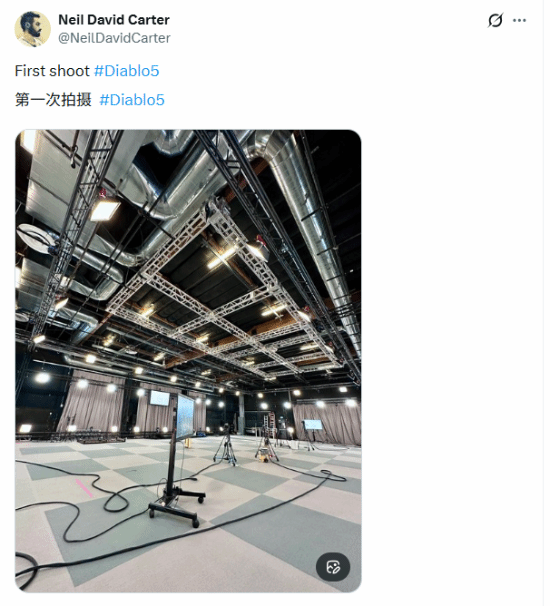Open #Diablo5 hashtag after First shoot
Viewport: 550px width, 606px height.
[128, 71]
